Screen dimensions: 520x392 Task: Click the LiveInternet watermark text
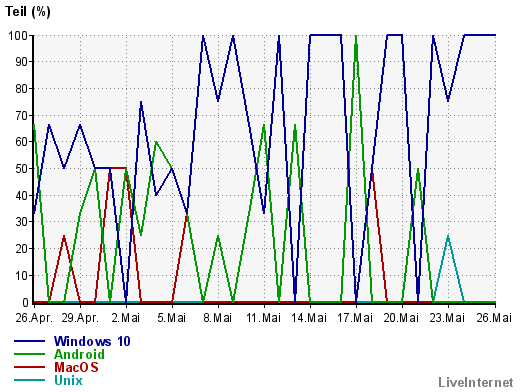(476, 382)
